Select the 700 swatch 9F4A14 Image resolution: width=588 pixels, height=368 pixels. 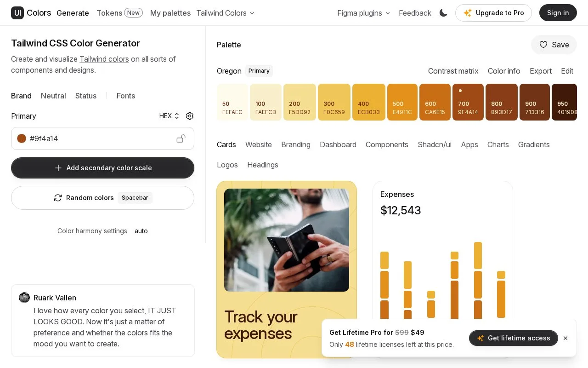[x=468, y=102]
